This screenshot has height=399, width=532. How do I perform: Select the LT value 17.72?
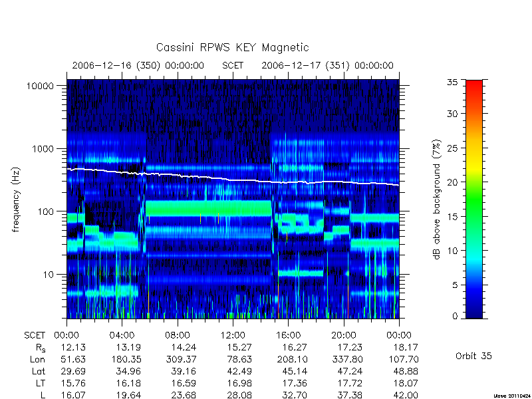[x=350, y=383]
